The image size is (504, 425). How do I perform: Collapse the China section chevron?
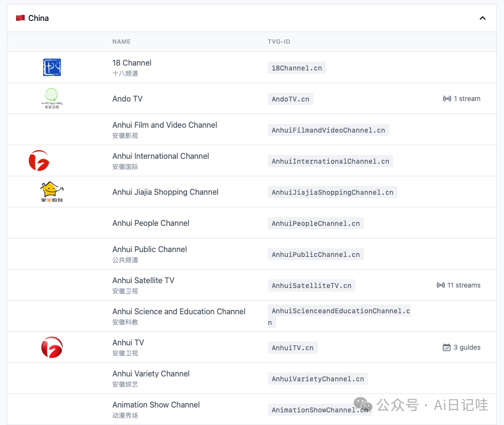tap(483, 18)
